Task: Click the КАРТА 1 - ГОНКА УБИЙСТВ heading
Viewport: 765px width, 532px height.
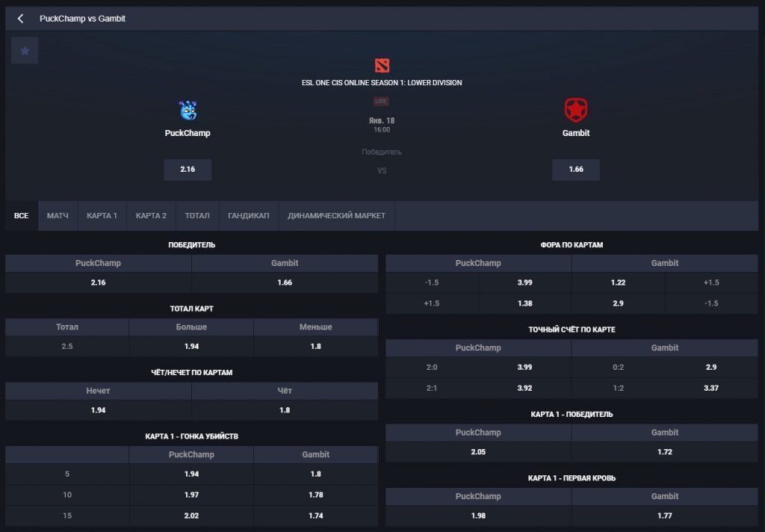Action: (x=192, y=436)
